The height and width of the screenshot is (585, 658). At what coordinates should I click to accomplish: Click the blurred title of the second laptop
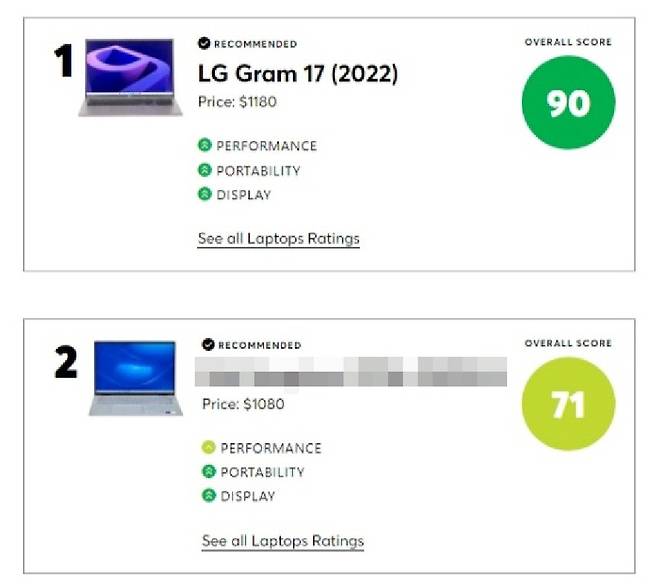350,377
